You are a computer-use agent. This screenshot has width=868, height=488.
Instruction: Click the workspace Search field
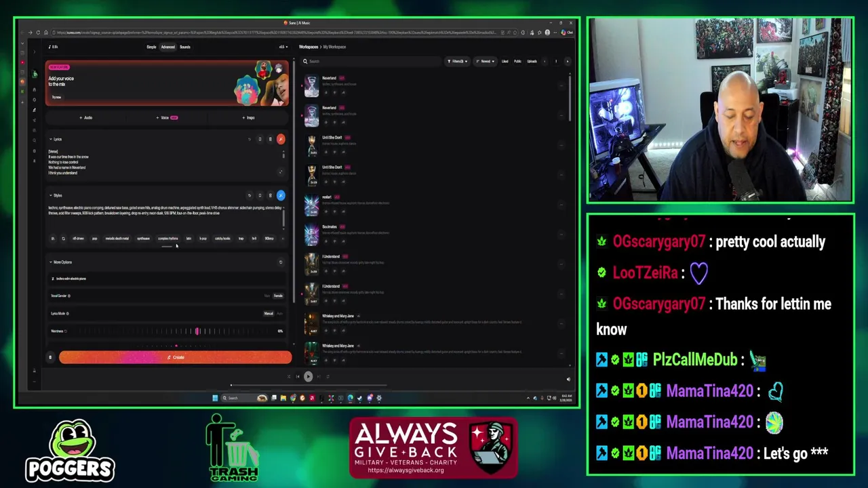(372, 62)
